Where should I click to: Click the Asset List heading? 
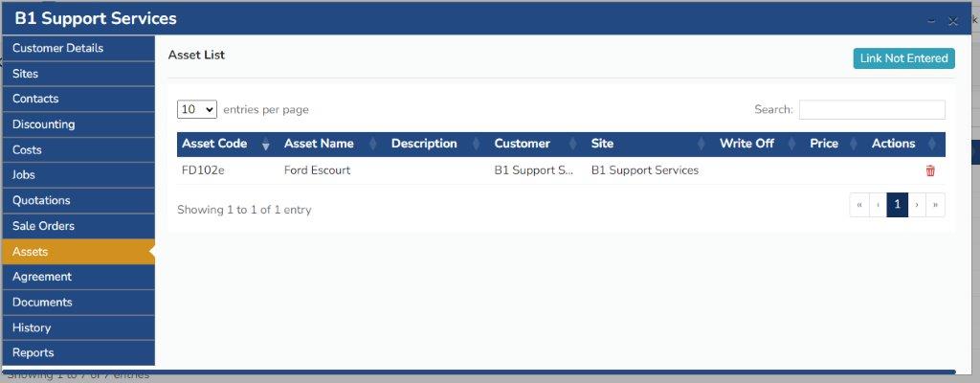pos(196,56)
